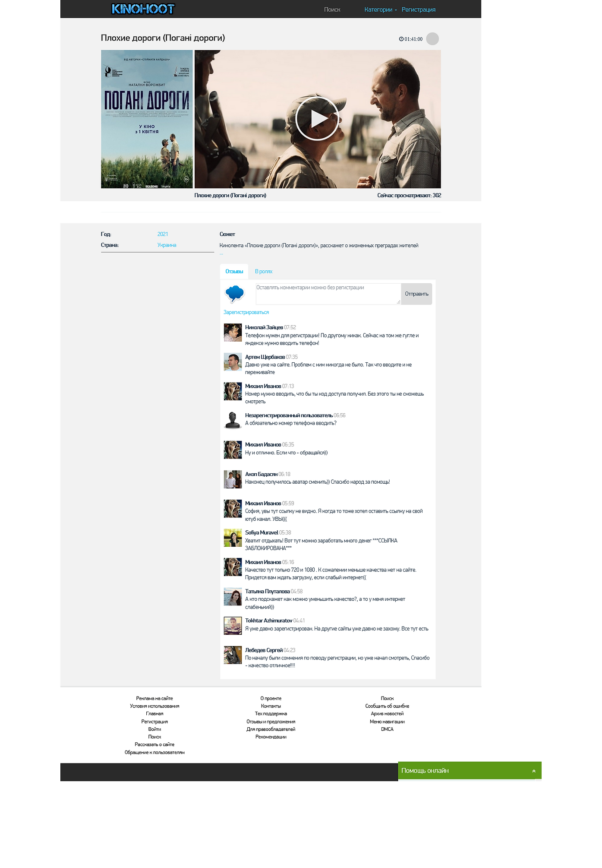Viewport: 602px width, 868px height.
Task: Open Реклама на сайте footer link
Action: (x=154, y=698)
